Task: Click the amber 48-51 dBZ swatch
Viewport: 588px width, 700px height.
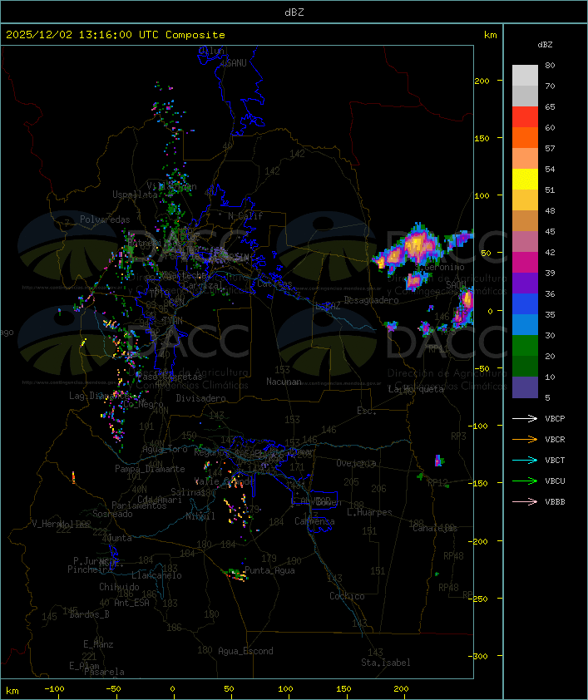Action: [x=525, y=200]
